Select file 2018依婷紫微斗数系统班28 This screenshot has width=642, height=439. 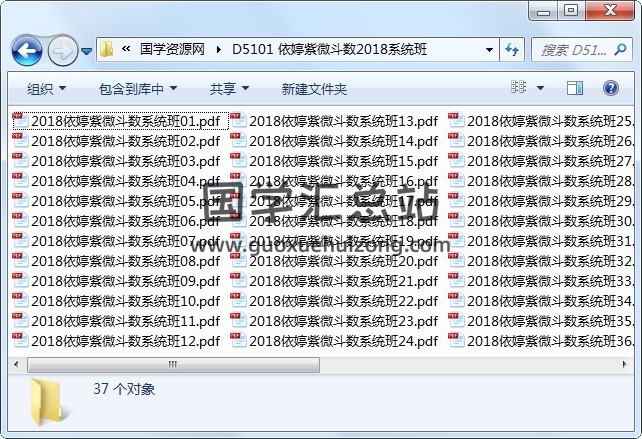point(541,181)
